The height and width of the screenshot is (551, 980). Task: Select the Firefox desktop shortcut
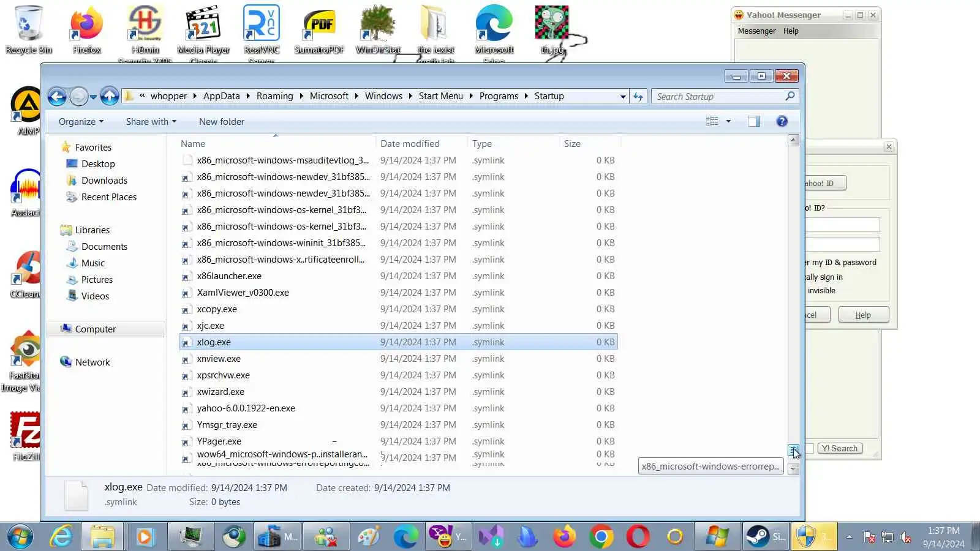pos(86,29)
